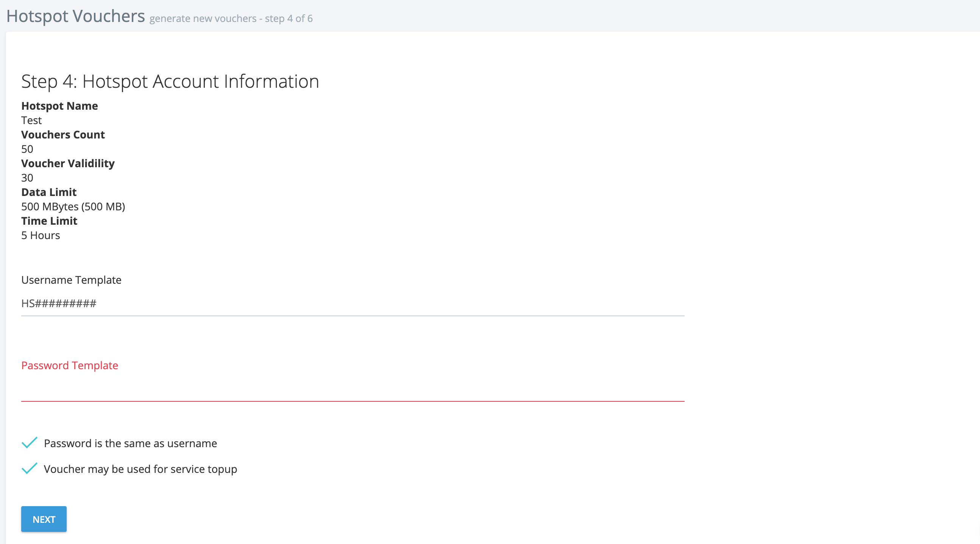Click the Time Limit label
This screenshot has width=980, height=544.
(x=49, y=221)
